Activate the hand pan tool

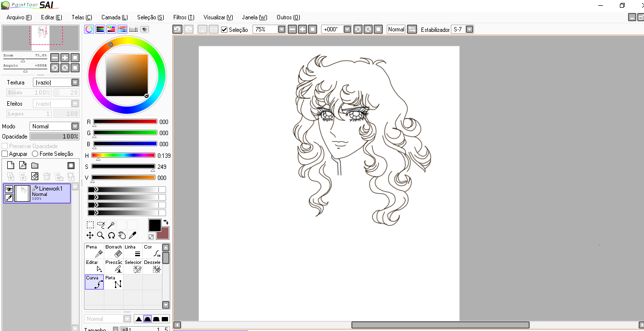point(122,235)
